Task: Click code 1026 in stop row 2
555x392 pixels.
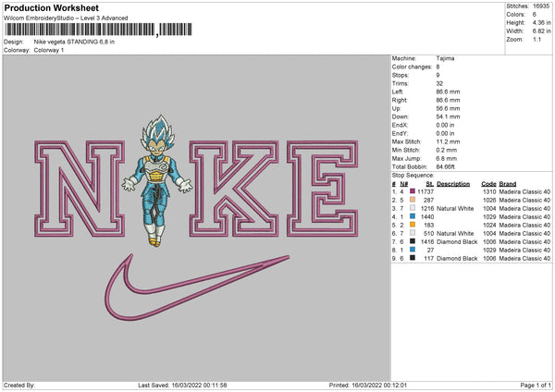Action: (x=489, y=201)
